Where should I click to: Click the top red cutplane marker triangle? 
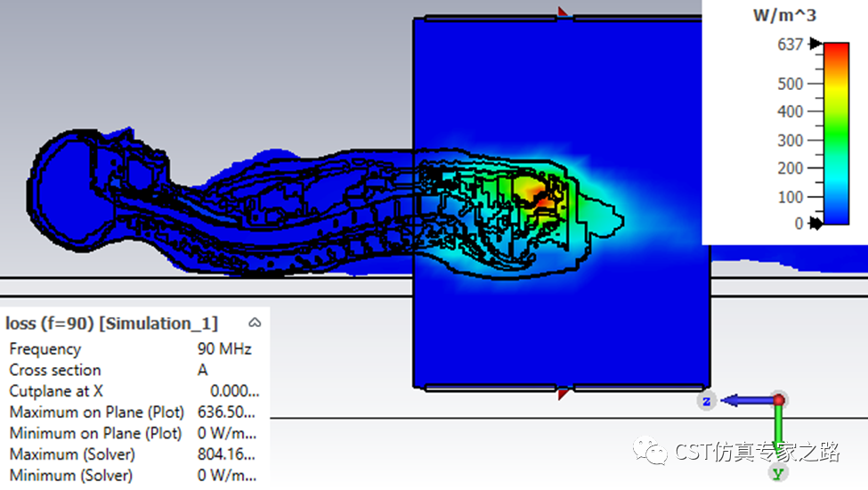click(563, 12)
